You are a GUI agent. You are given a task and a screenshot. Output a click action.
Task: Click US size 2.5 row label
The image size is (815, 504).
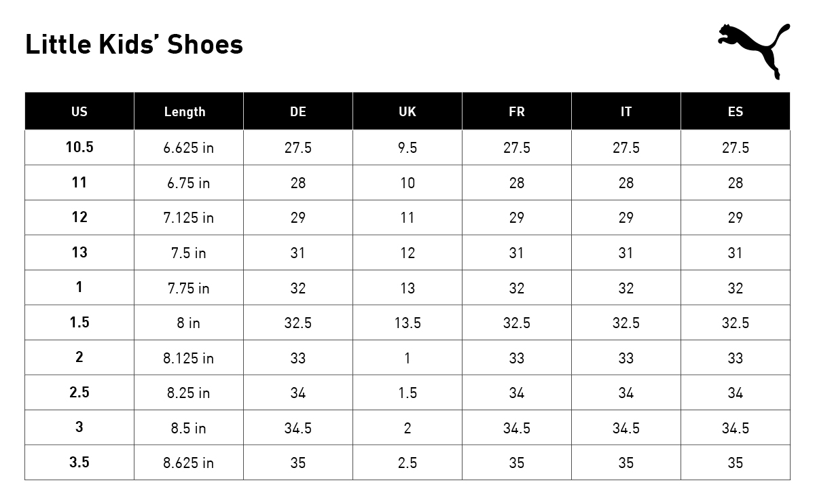click(79, 393)
